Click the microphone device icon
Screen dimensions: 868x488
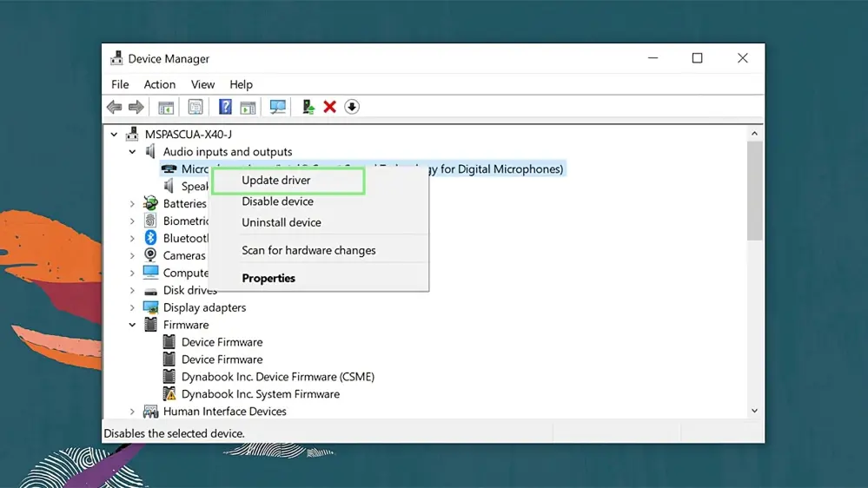point(169,168)
